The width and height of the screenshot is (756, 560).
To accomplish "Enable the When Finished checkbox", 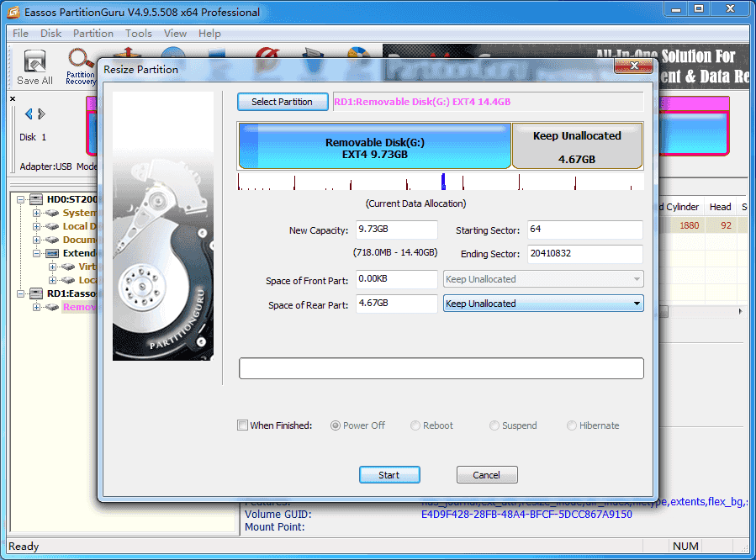I will 242,425.
